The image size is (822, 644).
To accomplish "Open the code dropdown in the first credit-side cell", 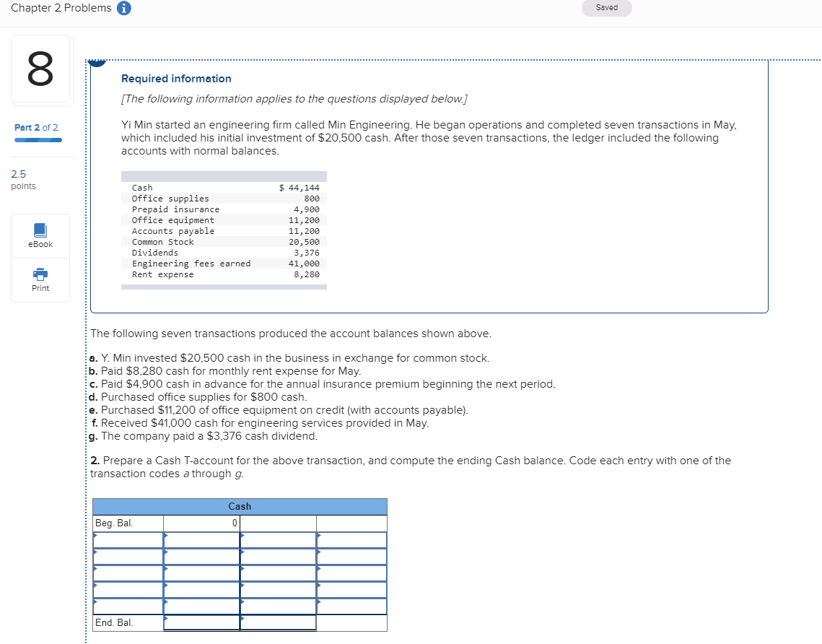I will click(x=278, y=539).
